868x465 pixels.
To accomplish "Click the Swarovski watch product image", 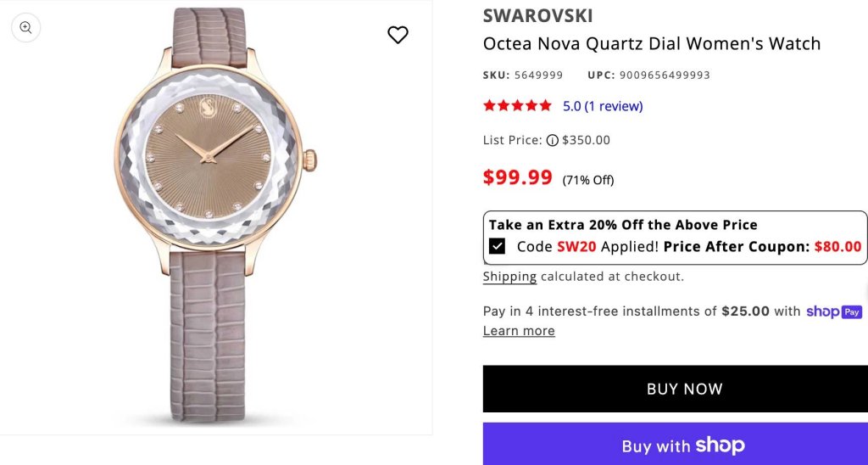I will click(x=216, y=216).
